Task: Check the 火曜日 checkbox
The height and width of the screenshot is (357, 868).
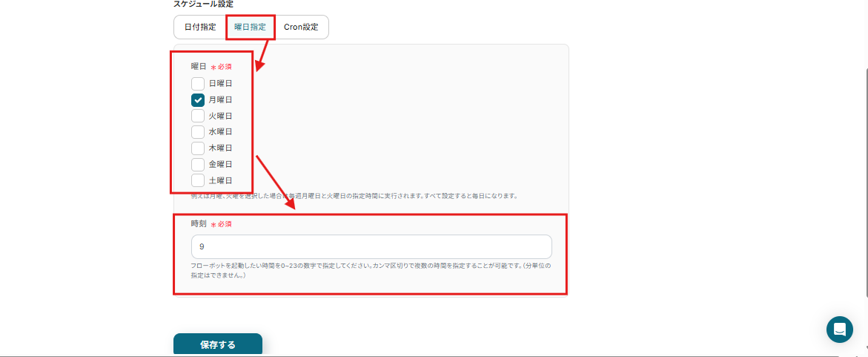Action: (198, 116)
